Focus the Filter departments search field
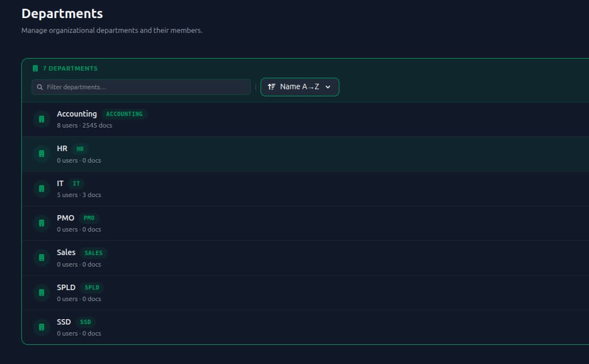589x364 pixels. (x=141, y=87)
